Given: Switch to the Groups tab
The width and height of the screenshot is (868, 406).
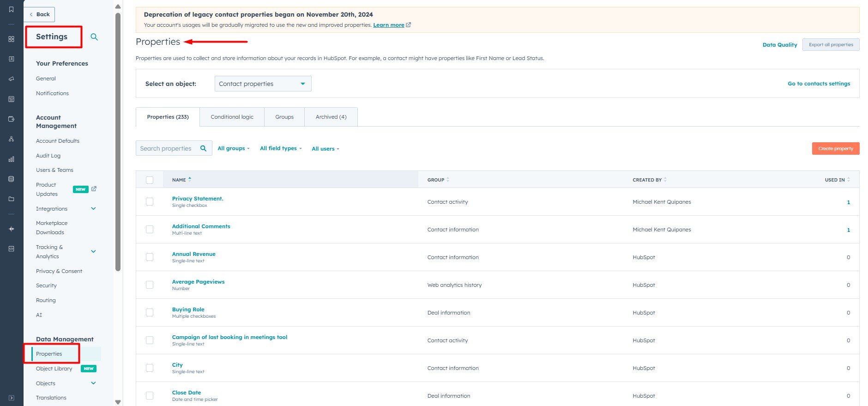Looking at the screenshot, I should pos(284,117).
